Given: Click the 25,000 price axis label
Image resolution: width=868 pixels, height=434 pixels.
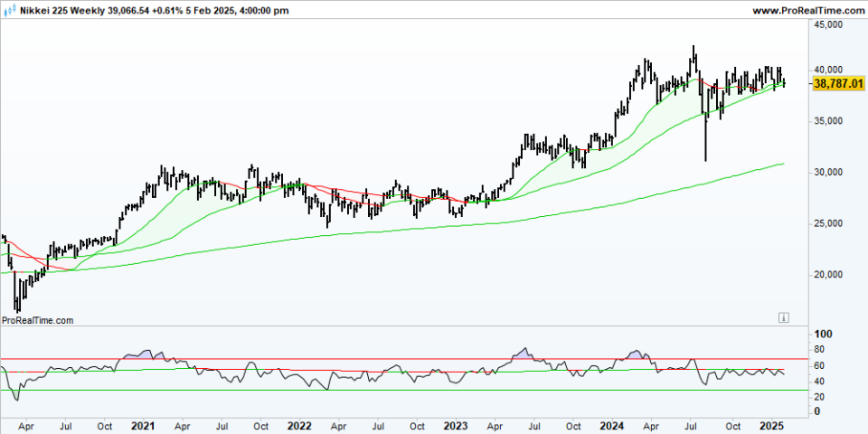Looking at the screenshot, I should (829, 223).
